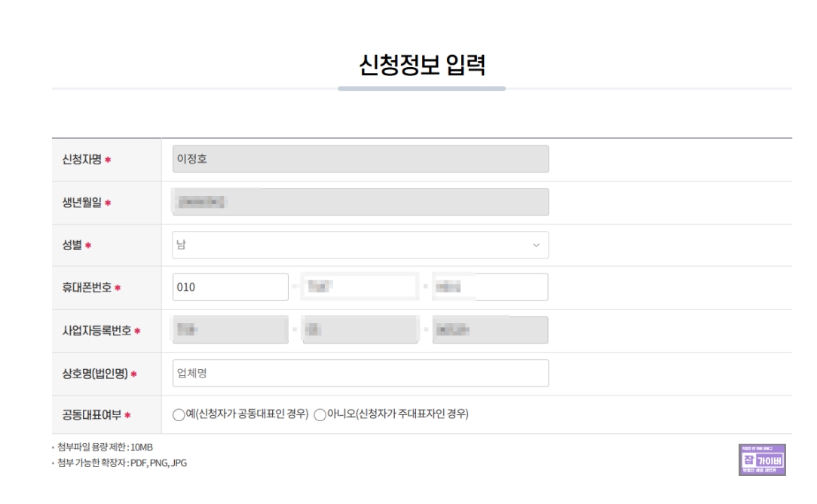Click the last 휴대폰번호 field
The height and width of the screenshot is (504, 817).
pos(491,287)
